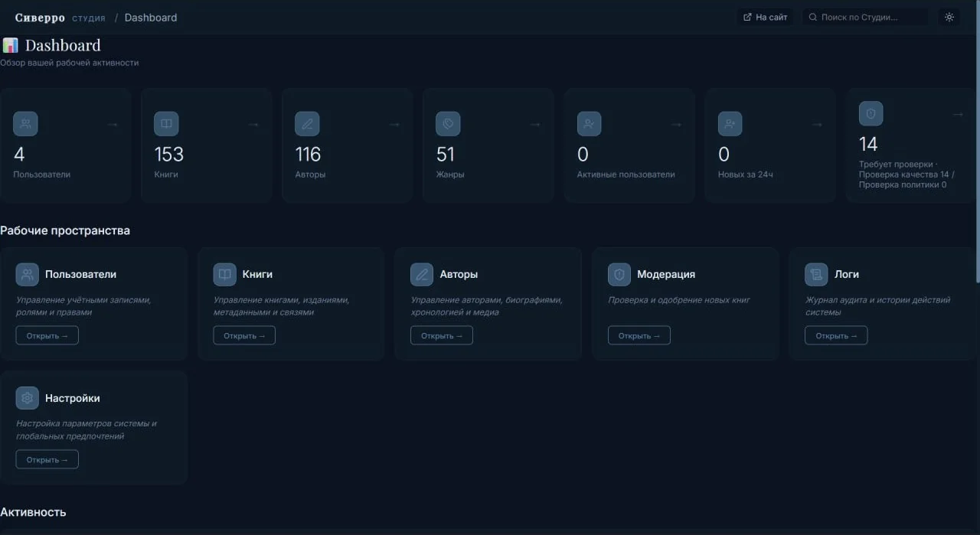Follow the arrow on the Пользователи stat card
980x535 pixels.
click(113, 124)
